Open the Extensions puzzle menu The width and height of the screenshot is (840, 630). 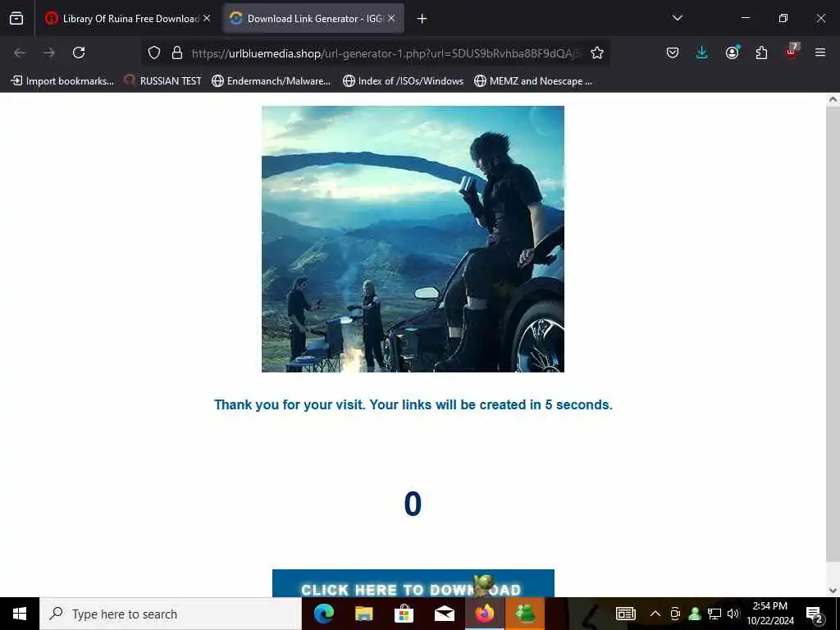pos(761,52)
